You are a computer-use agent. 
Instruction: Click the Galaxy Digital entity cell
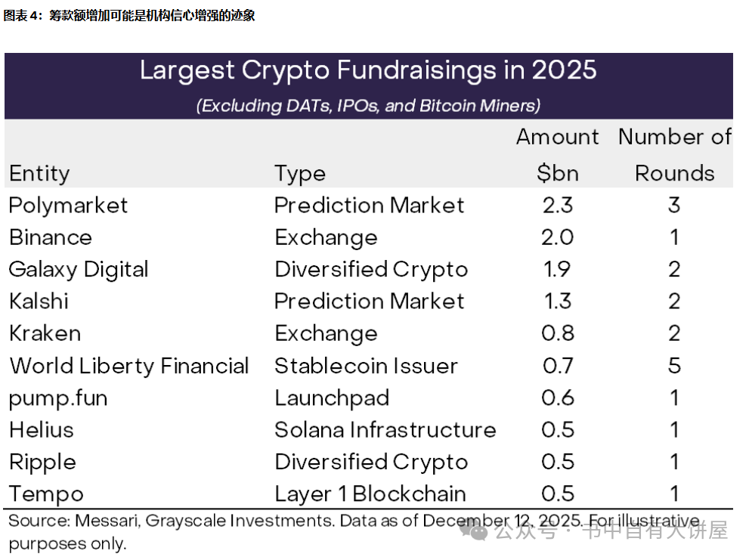79,270
